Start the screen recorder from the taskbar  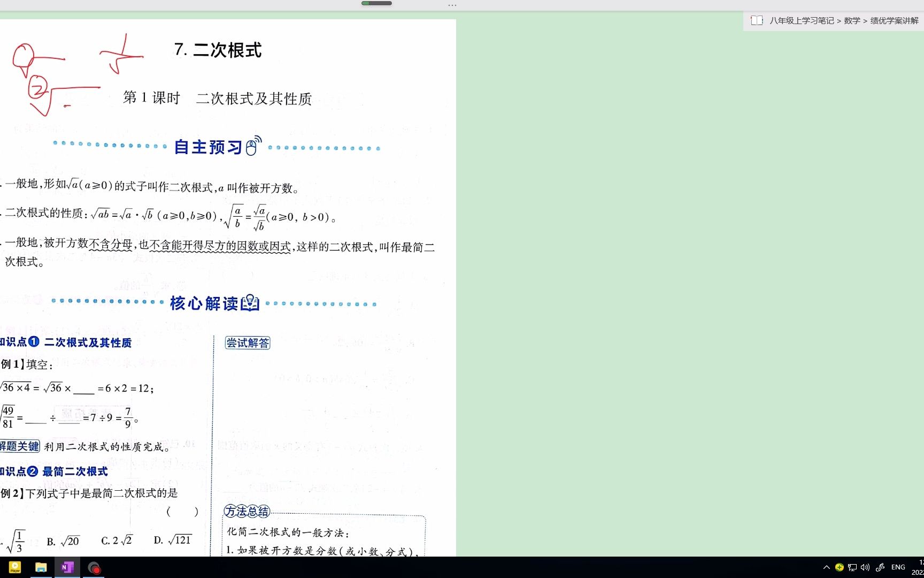[x=94, y=567]
